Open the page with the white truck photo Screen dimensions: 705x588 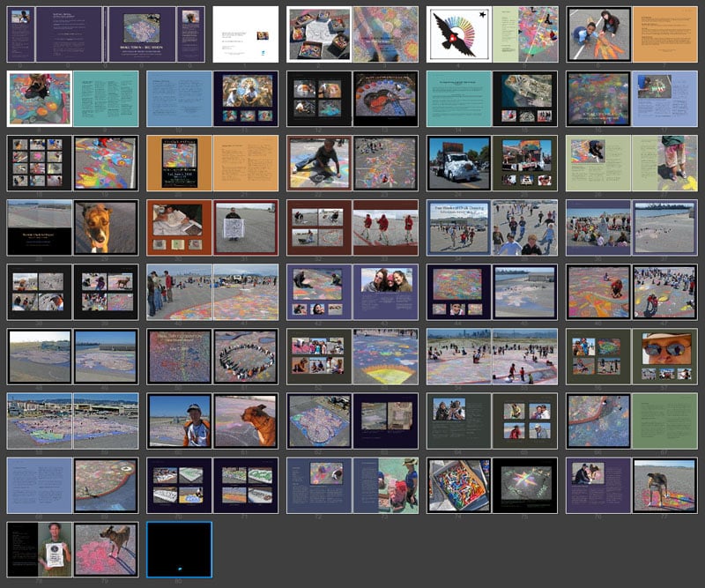point(459,163)
